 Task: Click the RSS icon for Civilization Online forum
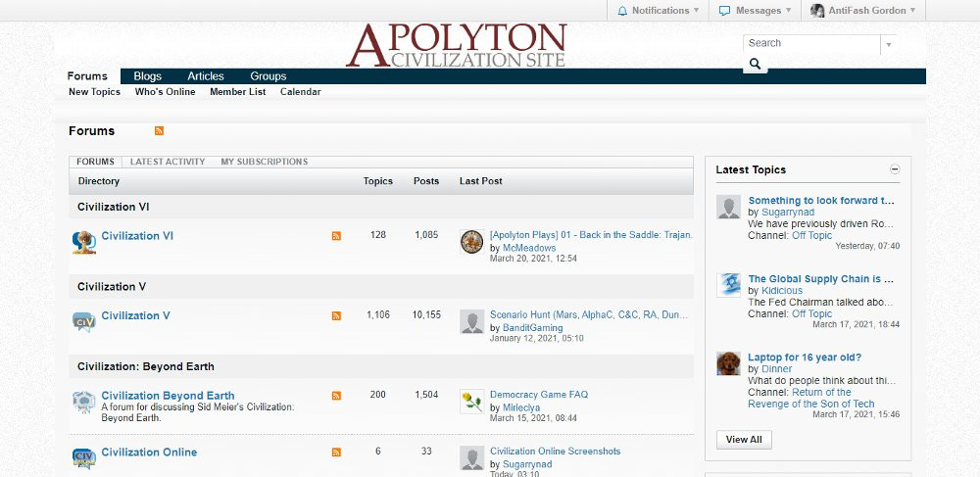point(336,453)
